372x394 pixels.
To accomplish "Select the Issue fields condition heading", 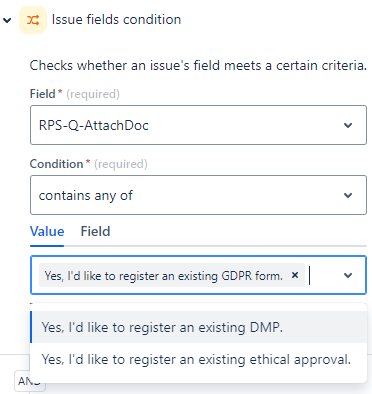I will (x=116, y=20).
